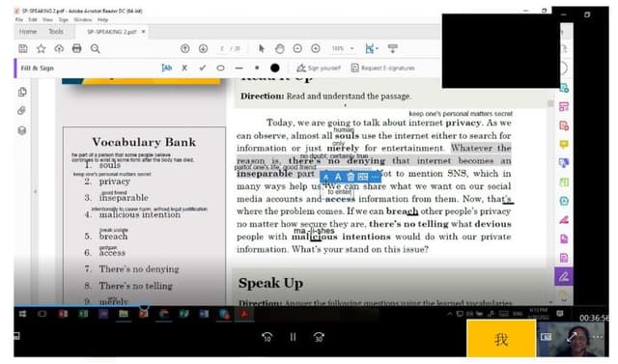The height and width of the screenshot is (364, 618).
Task: Open the page thumbnails panel icon
Action: pyautogui.click(x=22, y=92)
